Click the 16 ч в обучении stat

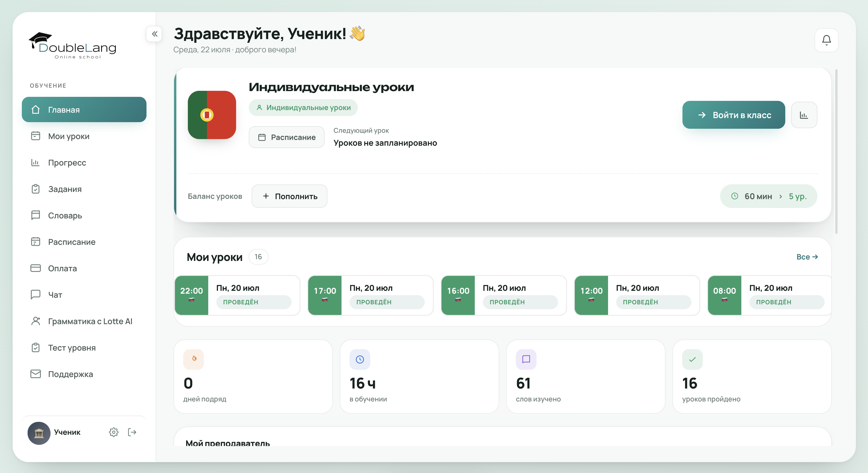419,376
